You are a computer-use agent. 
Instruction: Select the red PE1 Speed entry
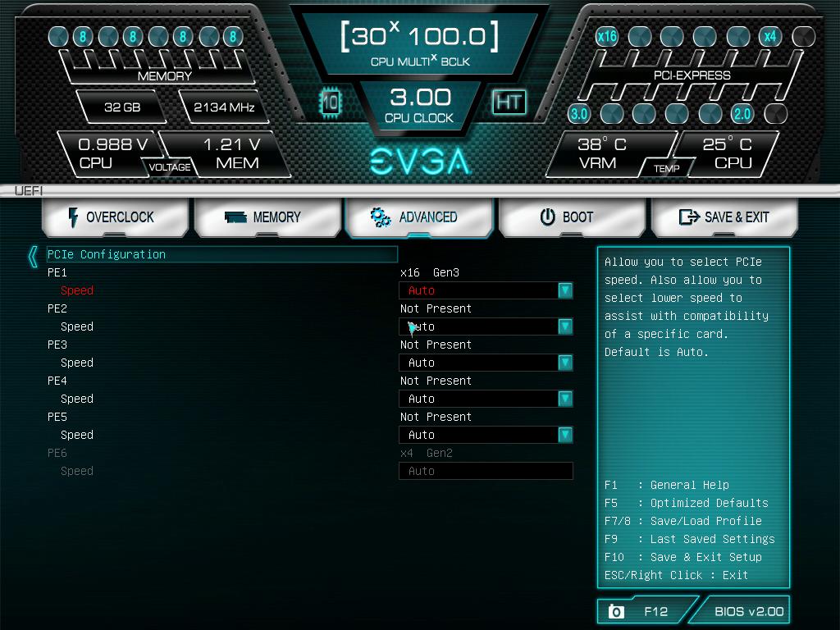(77, 290)
